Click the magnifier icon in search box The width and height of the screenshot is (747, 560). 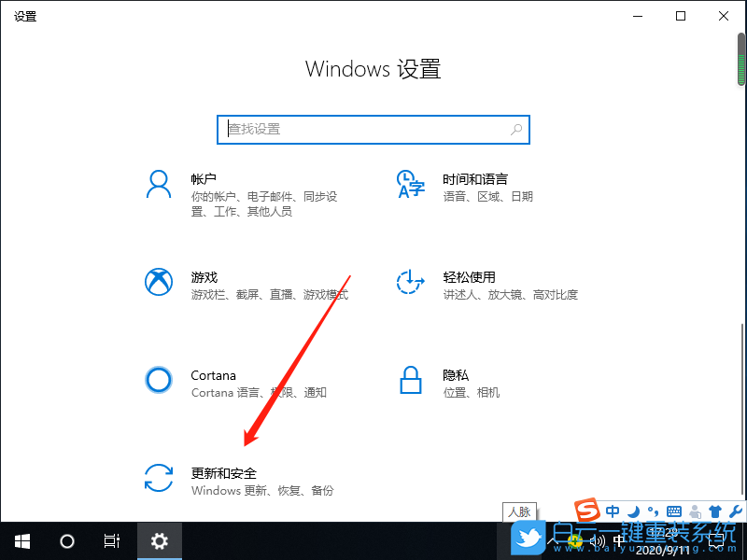[515, 130]
